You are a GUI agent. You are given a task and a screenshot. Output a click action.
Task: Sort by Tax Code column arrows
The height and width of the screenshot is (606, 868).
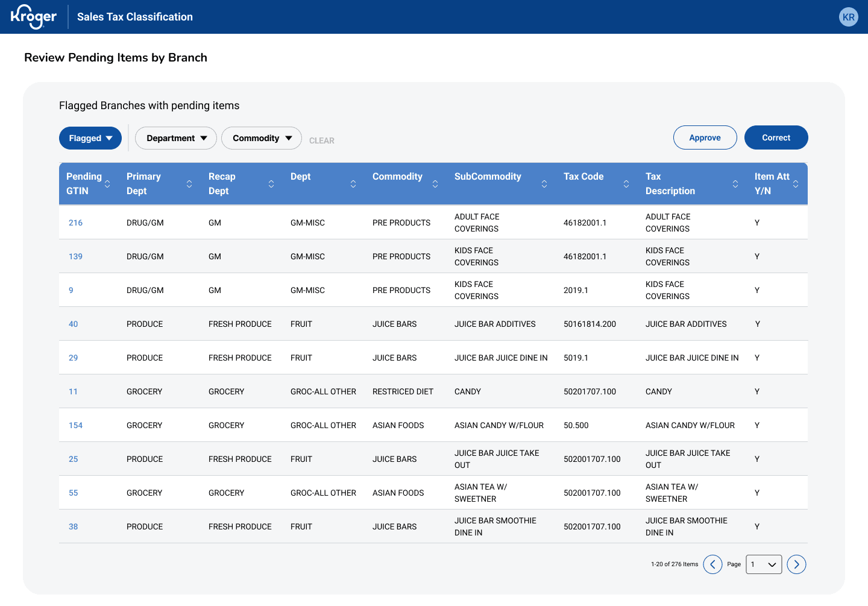[626, 184]
